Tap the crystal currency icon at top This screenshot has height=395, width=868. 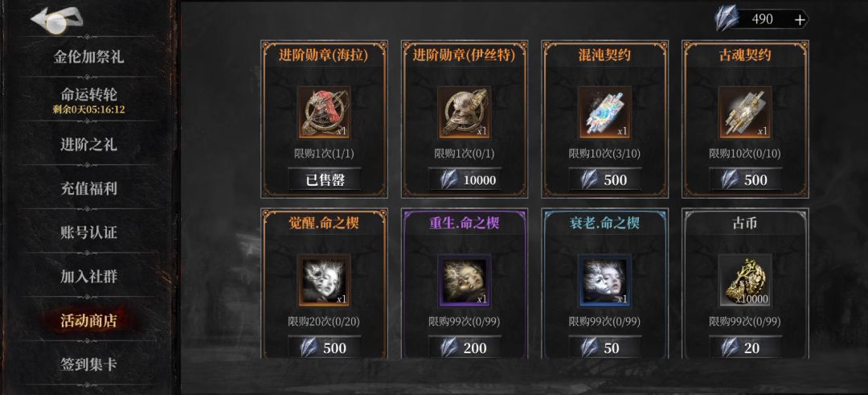727,19
